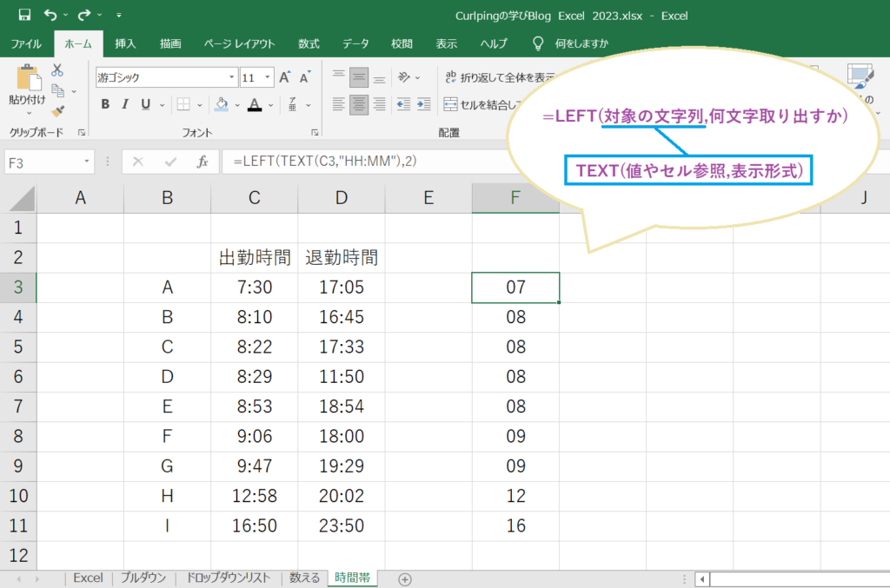This screenshot has height=588, width=890.
Task: Open the underline style dropdown arrow
Action: click(163, 105)
